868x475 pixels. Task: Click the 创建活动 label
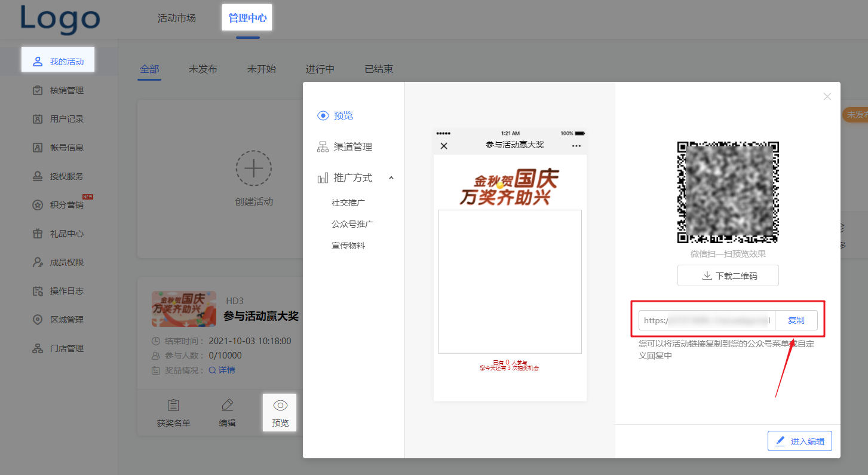click(254, 201)
